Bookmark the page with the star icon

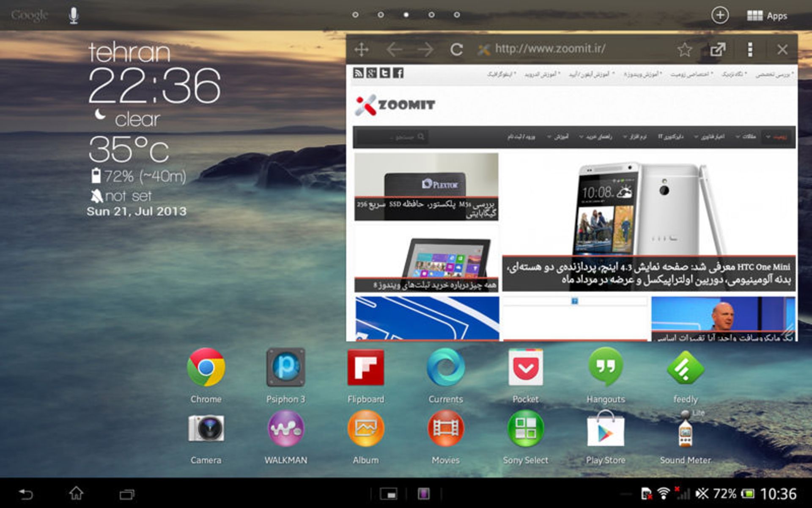(684, 50)
